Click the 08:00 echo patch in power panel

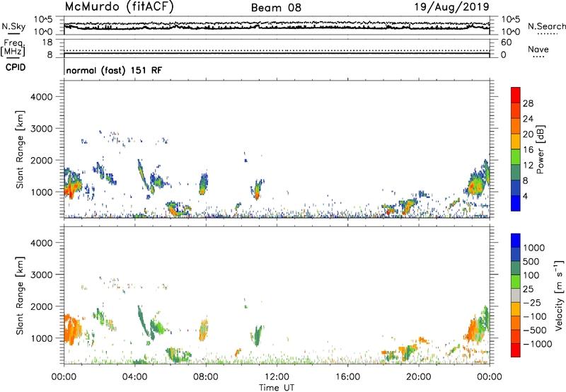tap(204, 184)
